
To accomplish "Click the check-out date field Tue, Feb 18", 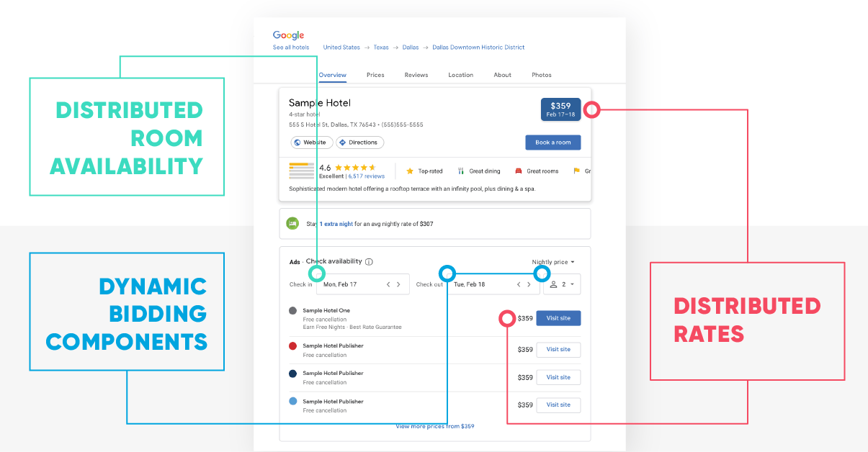I will 493,284.
